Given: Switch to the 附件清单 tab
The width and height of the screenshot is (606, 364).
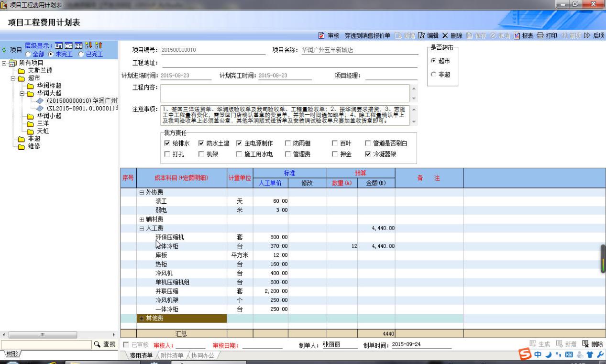Looking at the screenshot, I should click(x=172, y=355).
